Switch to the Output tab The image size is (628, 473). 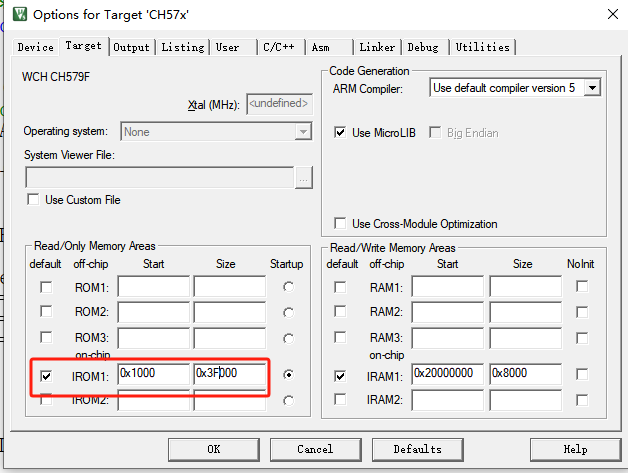(131, 47)
